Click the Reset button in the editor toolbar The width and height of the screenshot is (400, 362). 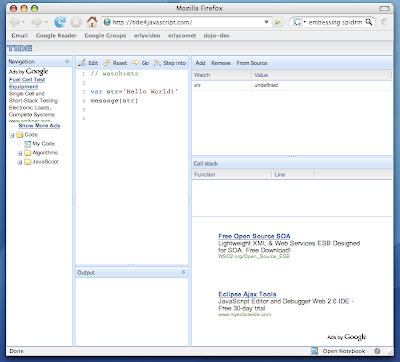point(115,63)
